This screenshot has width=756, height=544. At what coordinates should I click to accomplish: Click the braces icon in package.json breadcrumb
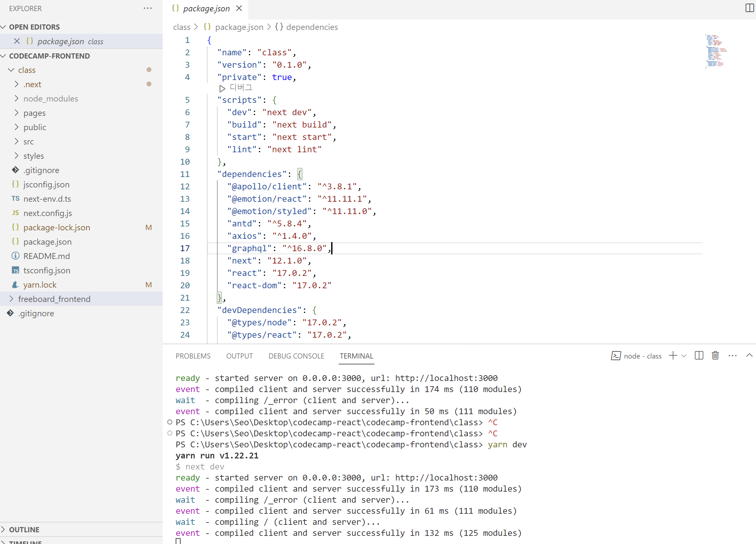[207, 27]
